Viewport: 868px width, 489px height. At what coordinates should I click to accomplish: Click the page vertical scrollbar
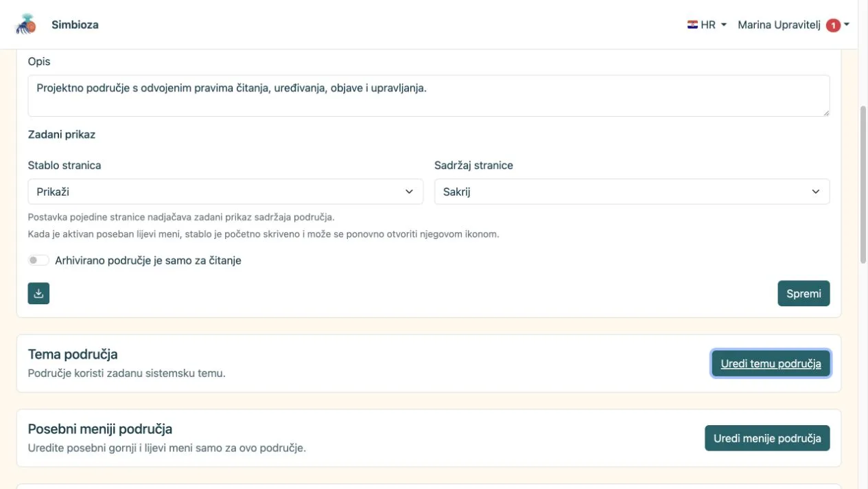(x=863, y=185)
